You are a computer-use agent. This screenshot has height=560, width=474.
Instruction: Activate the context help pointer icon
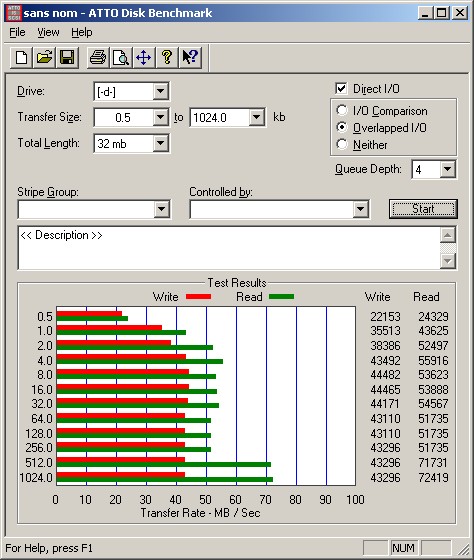point(190,57)
